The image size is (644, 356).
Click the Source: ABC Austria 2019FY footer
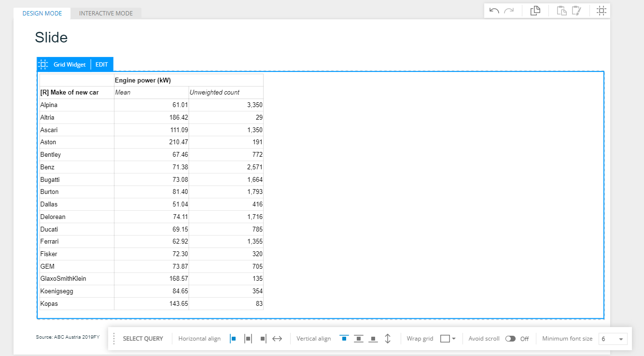coord(68,337)
